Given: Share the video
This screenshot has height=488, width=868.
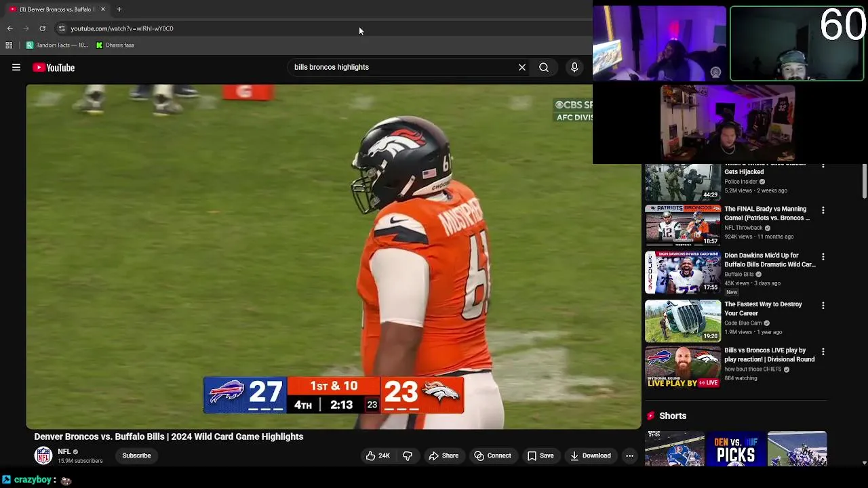Looking at the screenshot, I should pos(443,456).
